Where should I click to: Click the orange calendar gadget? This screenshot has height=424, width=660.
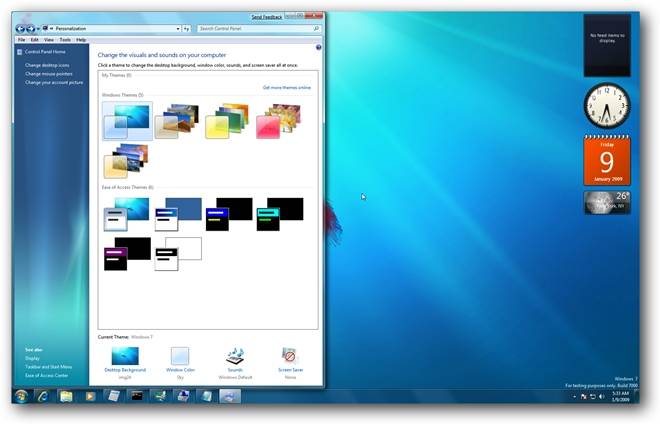[x=607, y=160]
